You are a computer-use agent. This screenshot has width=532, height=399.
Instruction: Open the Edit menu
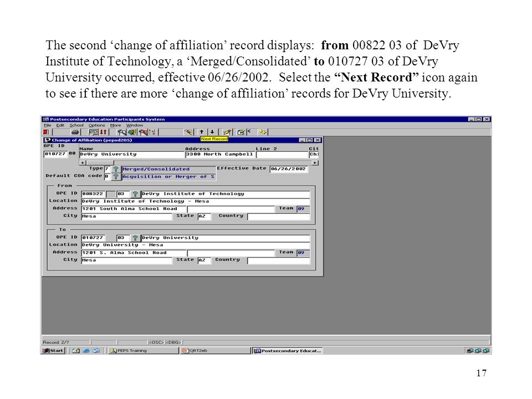tap(60, 125)
